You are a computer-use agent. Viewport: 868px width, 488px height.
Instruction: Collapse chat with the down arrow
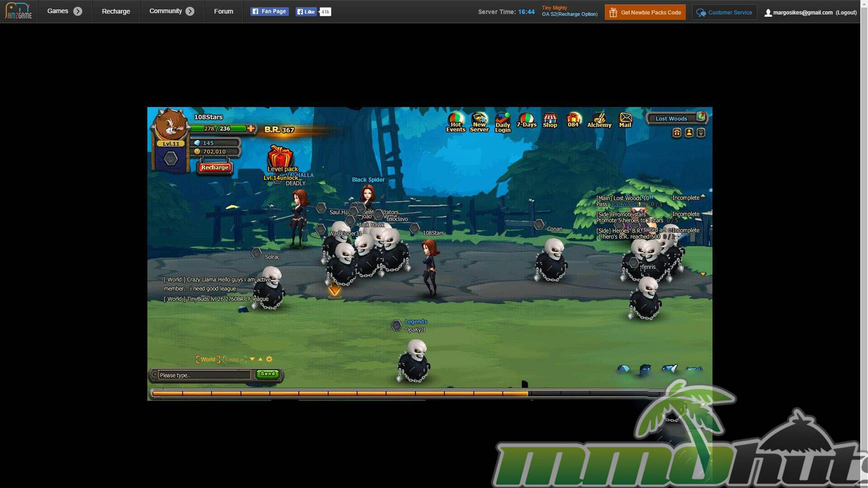[252, 359]
